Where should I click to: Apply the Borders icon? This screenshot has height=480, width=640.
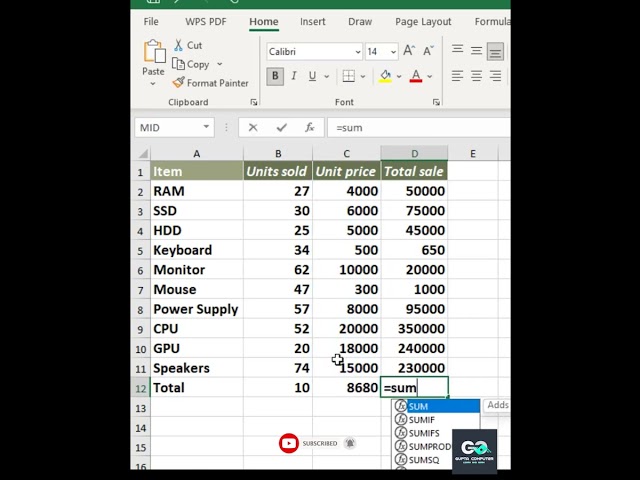pos(348,76)
